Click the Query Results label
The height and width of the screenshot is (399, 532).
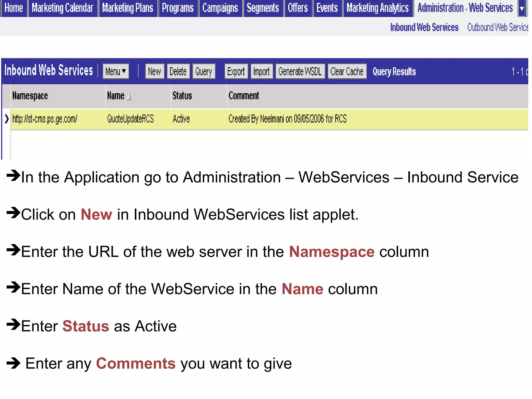pos(394,71)
